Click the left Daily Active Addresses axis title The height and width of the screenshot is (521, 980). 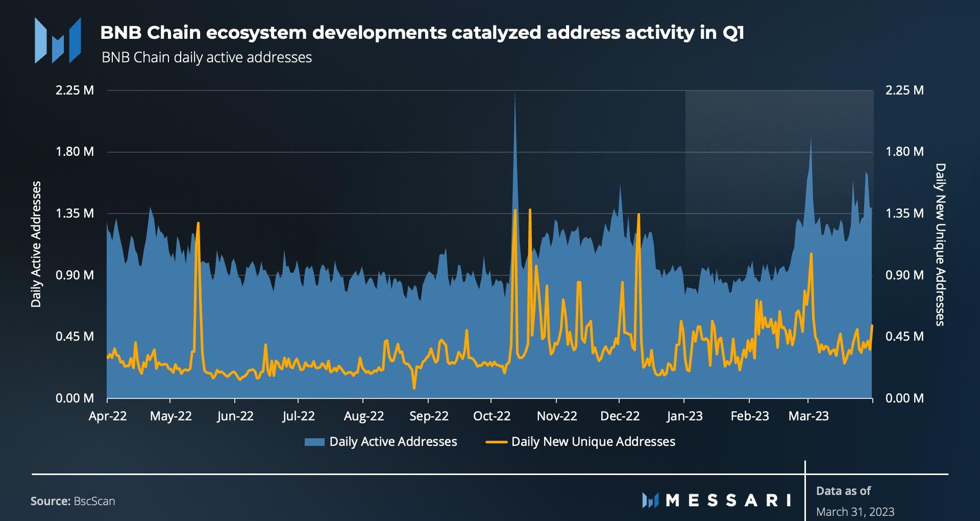click(36, 244)
